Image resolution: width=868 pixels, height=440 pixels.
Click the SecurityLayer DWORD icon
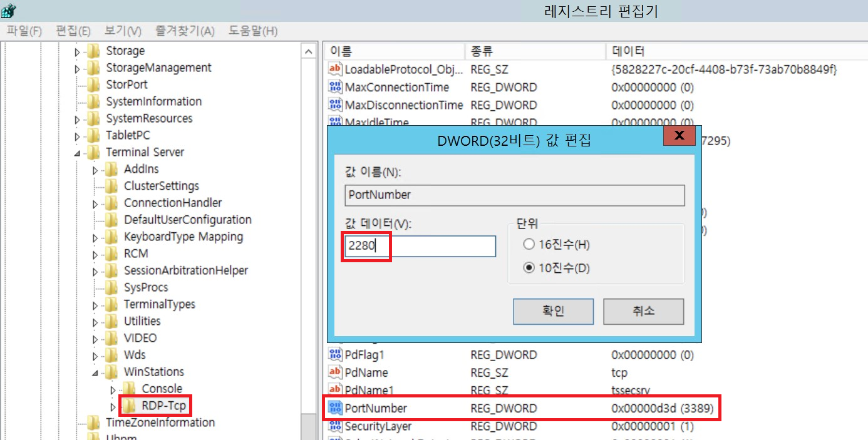point(336,426)
